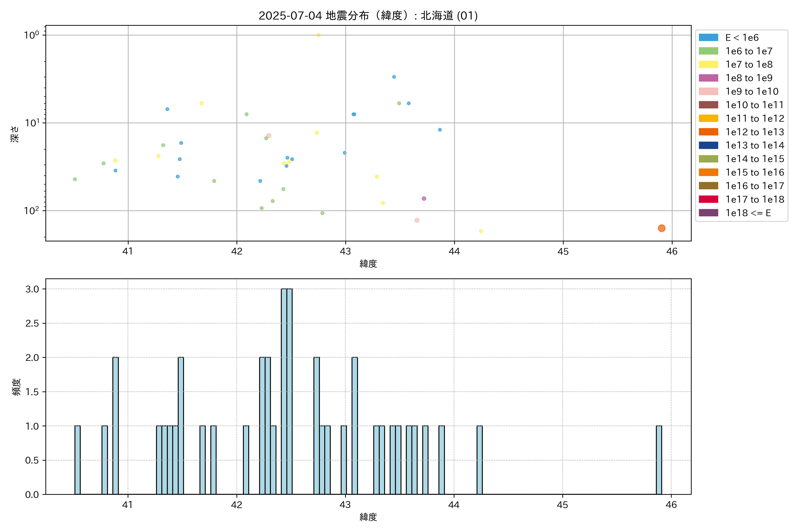Click the '頻度' y-axis label on the histogram
The image size is (798, 532).
point(16,387)
